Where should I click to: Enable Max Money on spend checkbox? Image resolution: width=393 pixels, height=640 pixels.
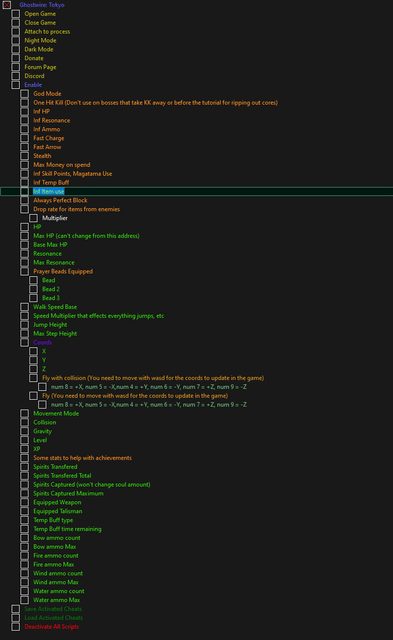[24, 165]
